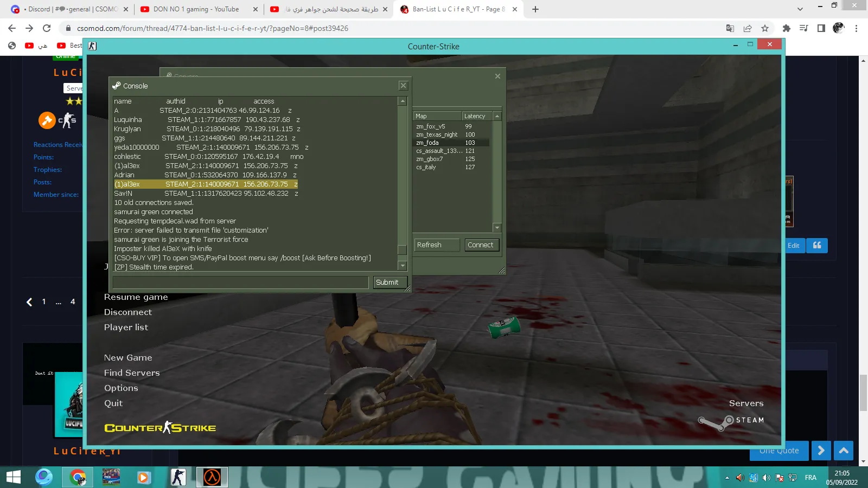Open Find Servers from the game menu
This screenshot has height=488, width=868.
click(132, 373)
